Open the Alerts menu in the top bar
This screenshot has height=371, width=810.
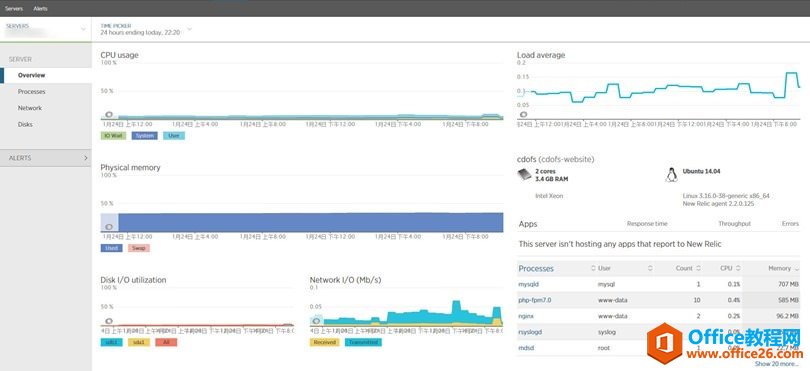click(40, 9)
